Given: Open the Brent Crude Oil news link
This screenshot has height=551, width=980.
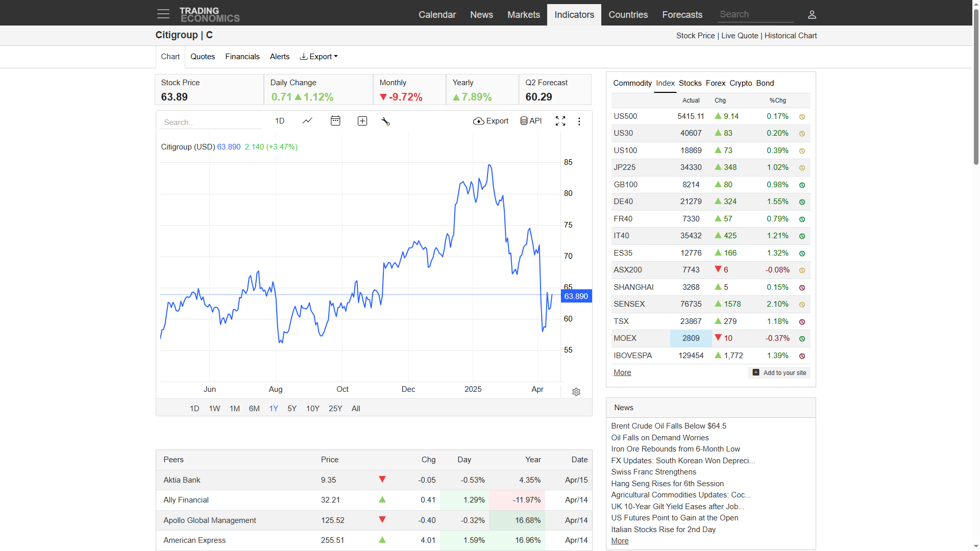Looking at the screenshot, I should pos(669,426).
